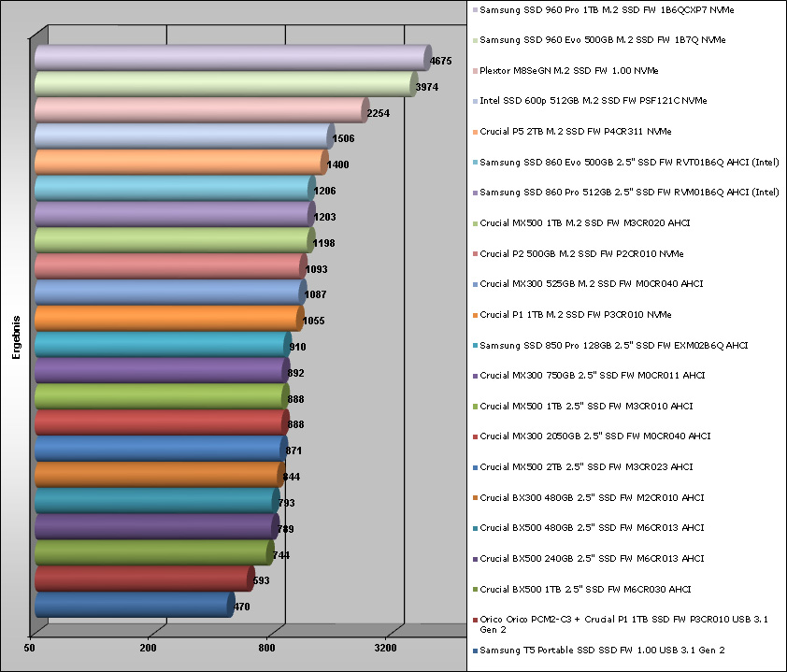The image size is (787, 672).
Task: Click Samsung SSD 860 Pro 512GB legend text
Action: click(629, 193)
